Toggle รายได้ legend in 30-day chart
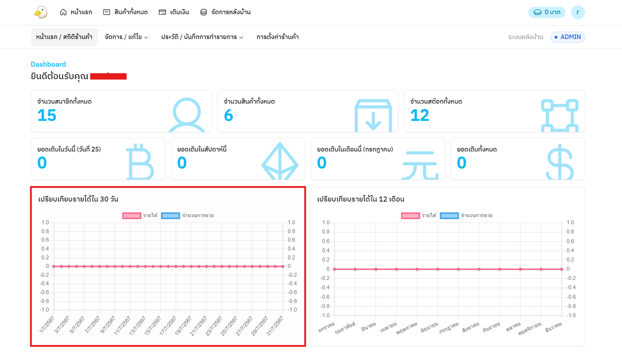 point(140,215)
